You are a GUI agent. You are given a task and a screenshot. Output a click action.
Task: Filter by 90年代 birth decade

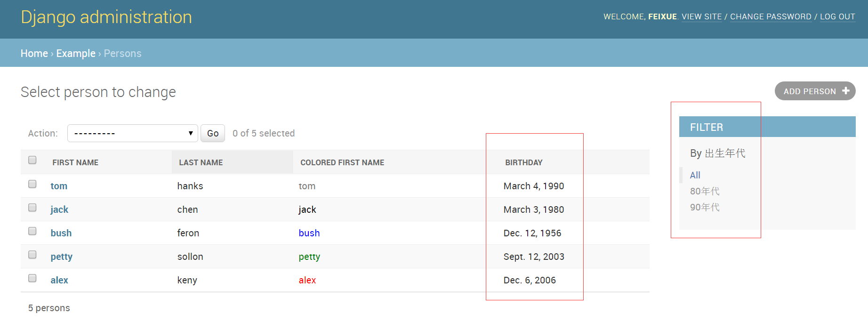tap(705, 207)
